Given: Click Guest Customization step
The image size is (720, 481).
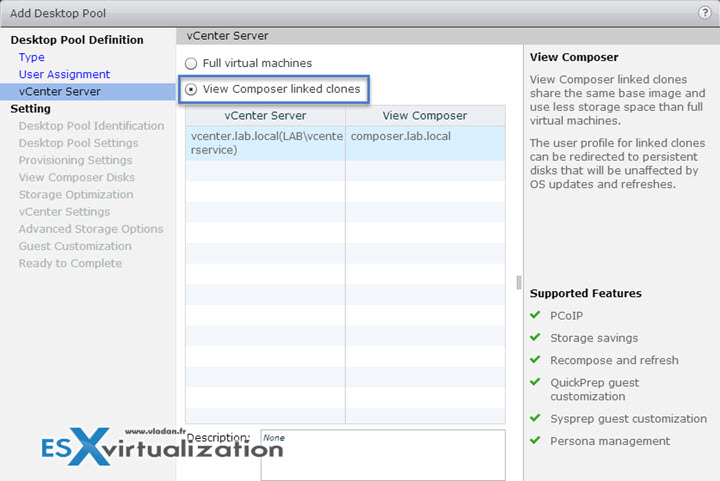Looking at the screenshot, I should tap(75, 246).
